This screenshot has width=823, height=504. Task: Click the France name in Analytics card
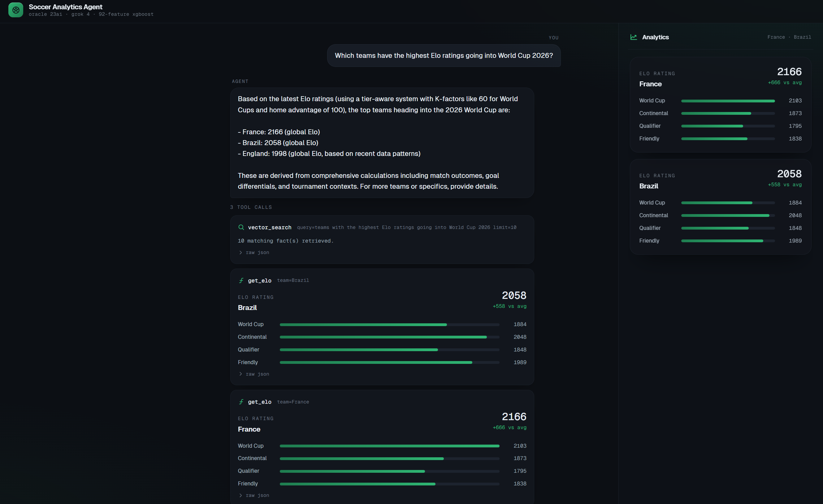pos(650,84)
